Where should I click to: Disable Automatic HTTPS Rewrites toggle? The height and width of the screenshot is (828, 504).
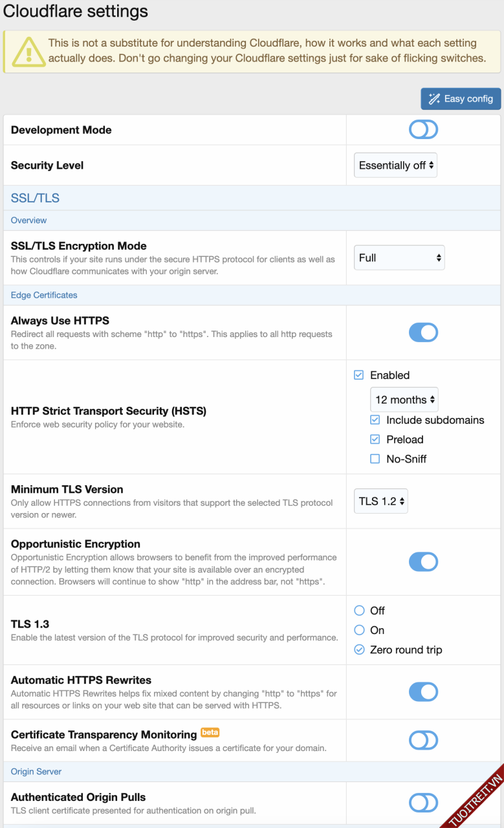point(423,692)
